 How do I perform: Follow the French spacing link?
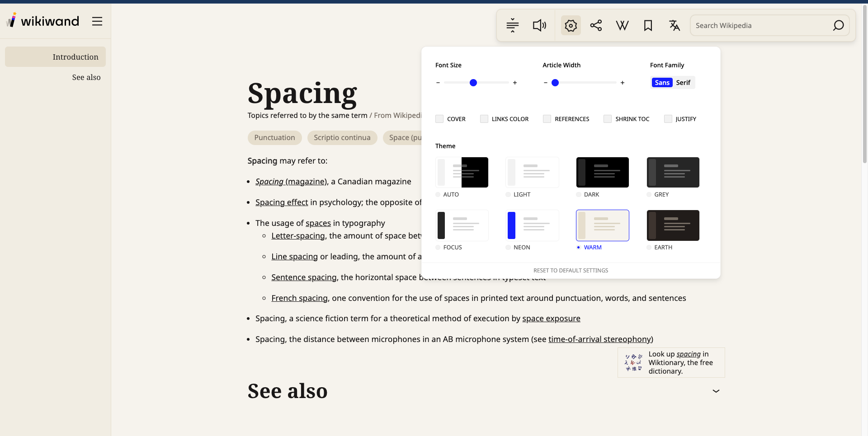tap(299, 298)
